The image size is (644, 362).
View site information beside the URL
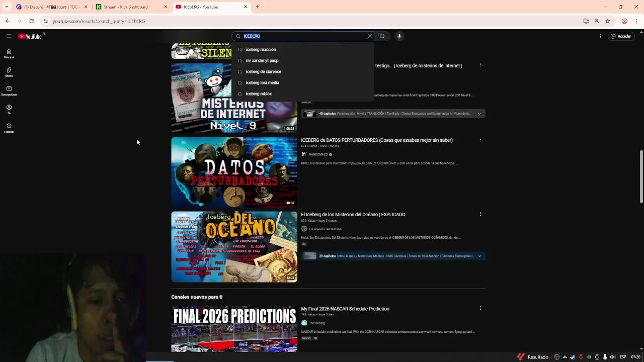click(46, 21)
